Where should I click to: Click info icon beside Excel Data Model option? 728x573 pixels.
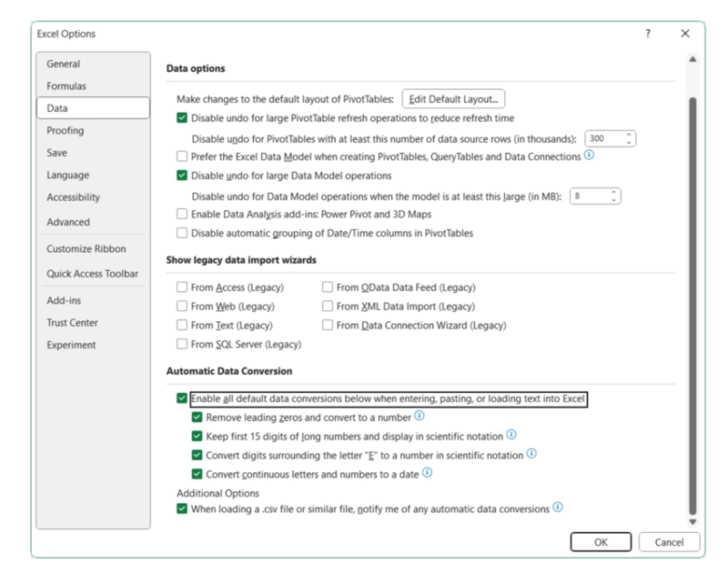[589, 155]
